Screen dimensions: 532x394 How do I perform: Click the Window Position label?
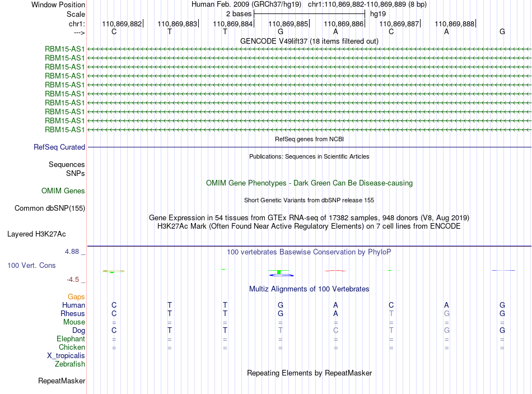click(58, 4)
